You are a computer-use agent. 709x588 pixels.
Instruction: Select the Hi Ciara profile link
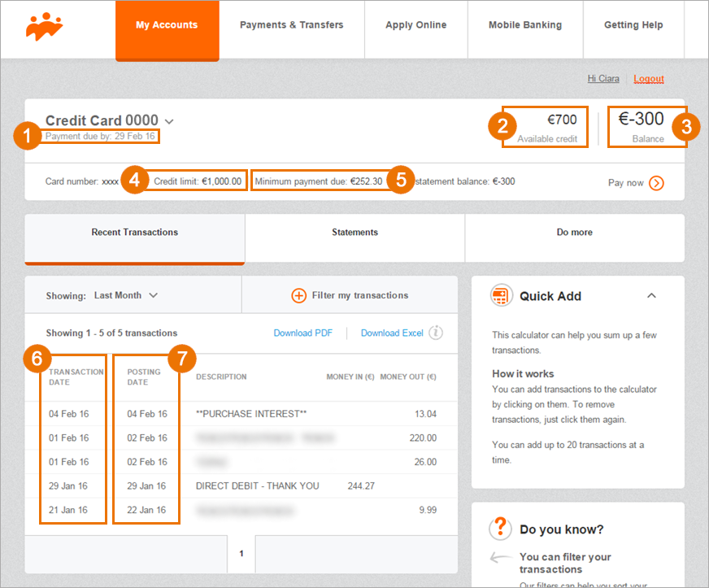(x=603, y=78)
